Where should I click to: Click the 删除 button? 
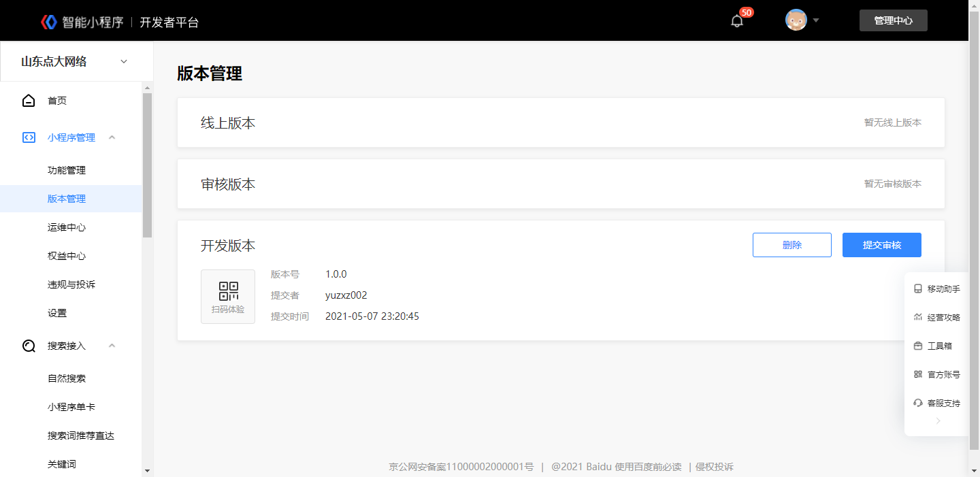coord(792,245)
